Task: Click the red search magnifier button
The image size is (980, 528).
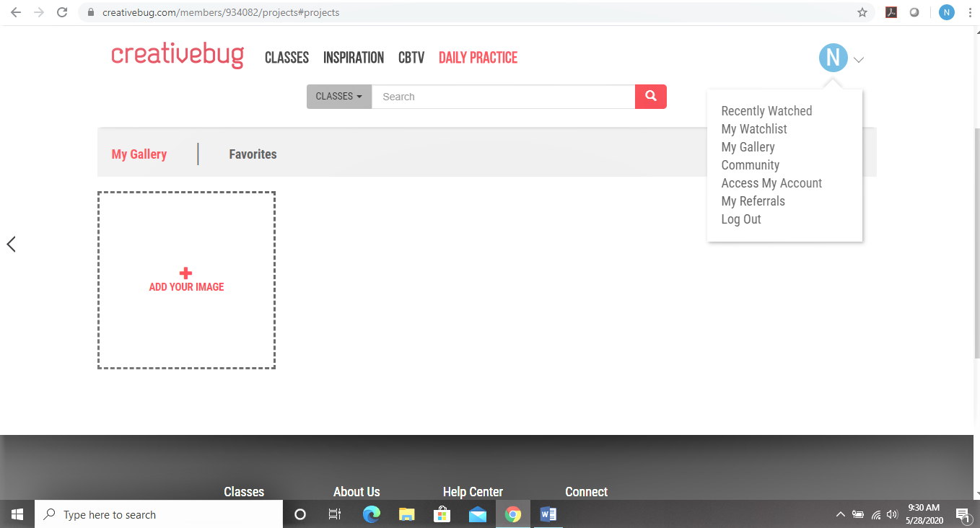Action: (x=650, y=97)
